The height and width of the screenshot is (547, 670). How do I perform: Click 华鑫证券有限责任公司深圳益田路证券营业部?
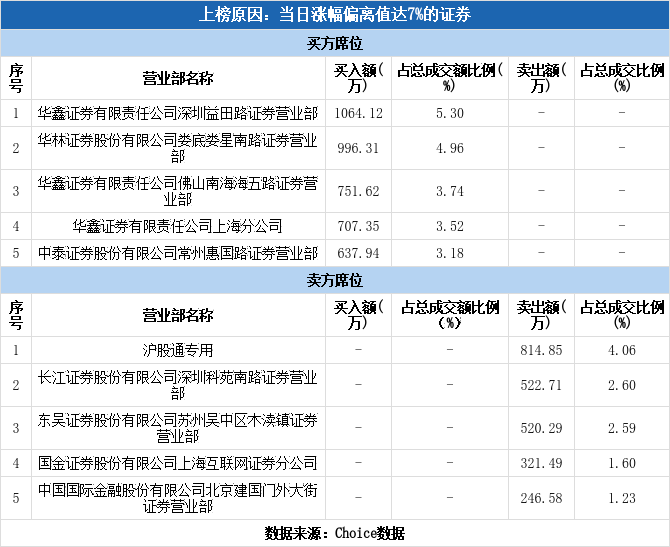pos(178,113)
